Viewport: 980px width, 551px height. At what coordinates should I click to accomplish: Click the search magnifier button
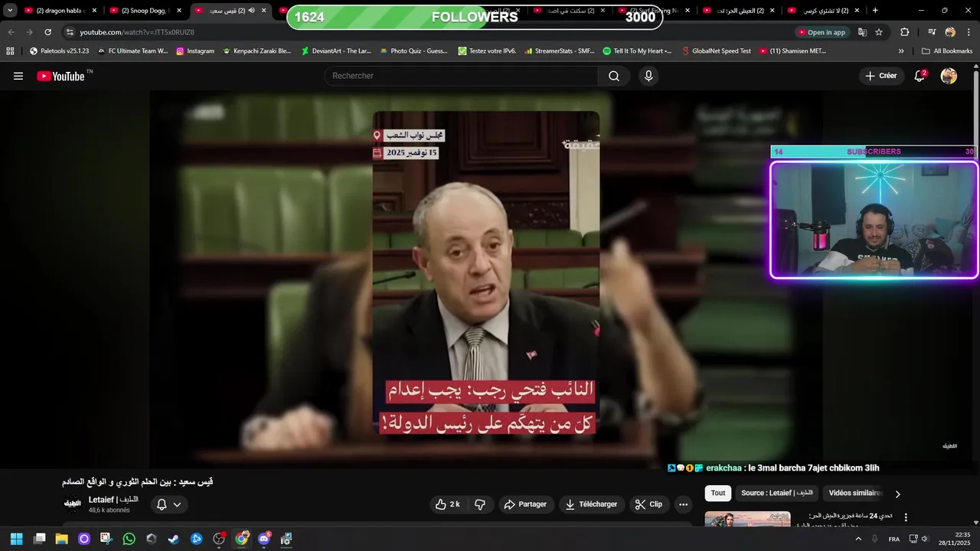pos(614,76)
